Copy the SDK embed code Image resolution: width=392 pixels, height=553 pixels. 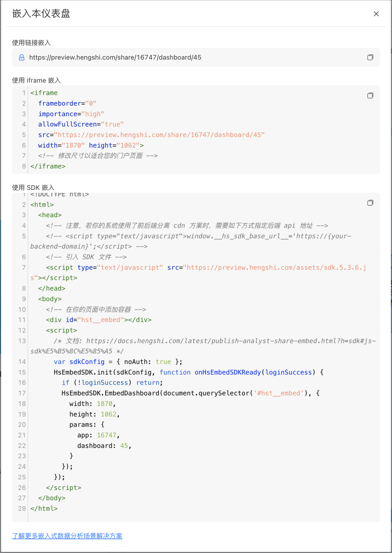point(370,203)
